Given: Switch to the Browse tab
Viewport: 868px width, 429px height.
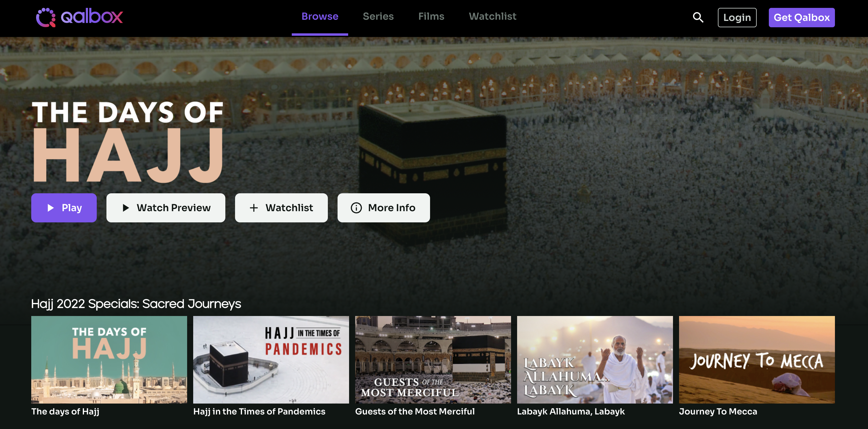Looking at the screenshot, I should tap(320, 16).
